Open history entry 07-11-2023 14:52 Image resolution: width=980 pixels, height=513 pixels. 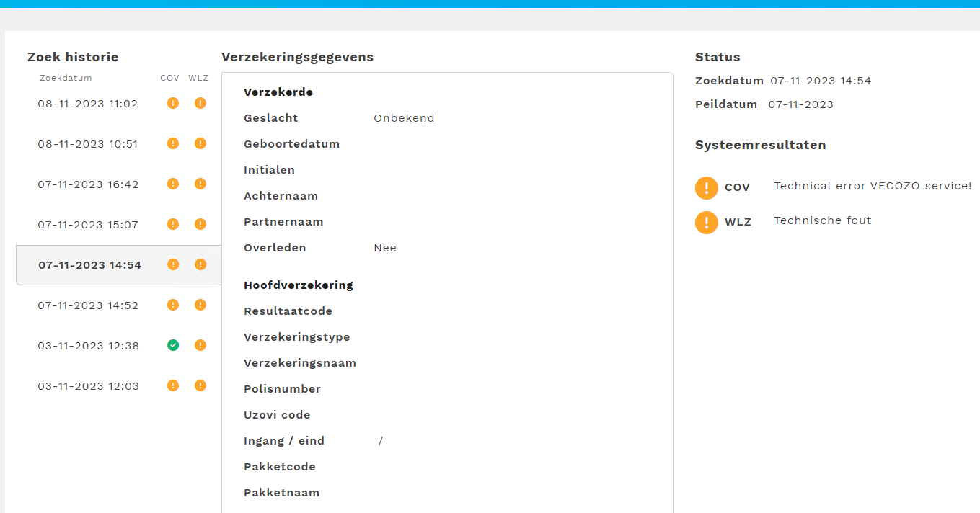87,305
